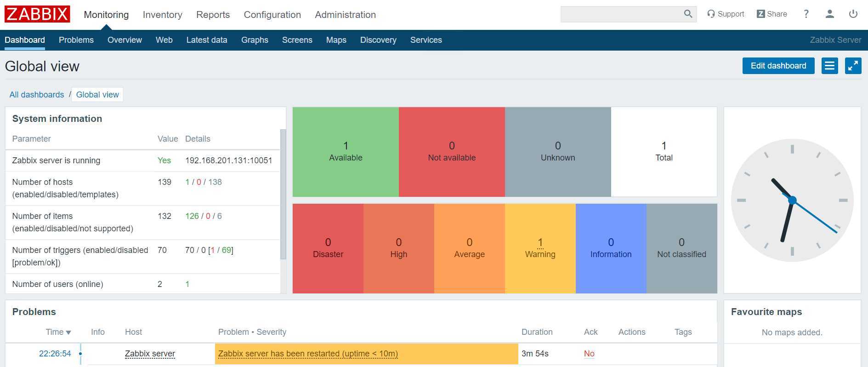Viewport: 868px width, 367px height.
Task: Click the Global view breadcrumb
Action: point(97,95)
